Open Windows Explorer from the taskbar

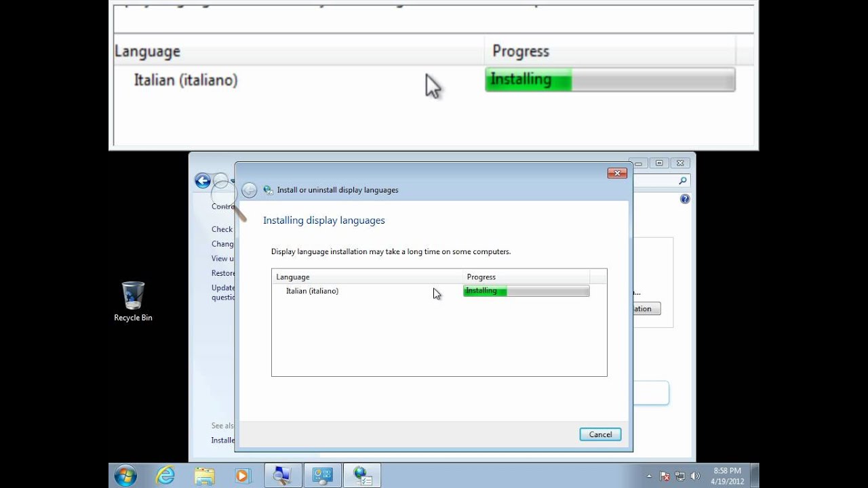203,476
